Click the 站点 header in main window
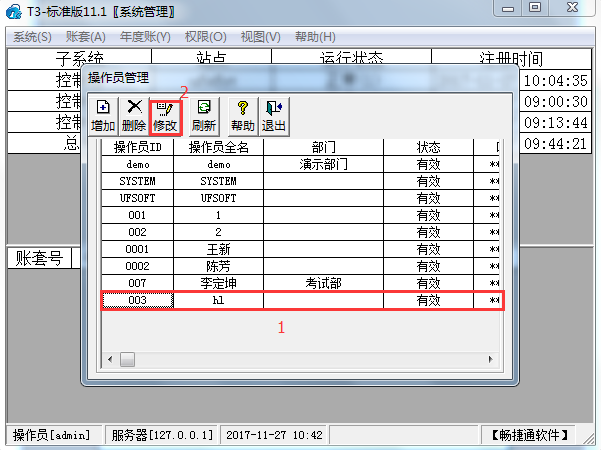This screenshot has height=450, width=601. tap(211, 58)
